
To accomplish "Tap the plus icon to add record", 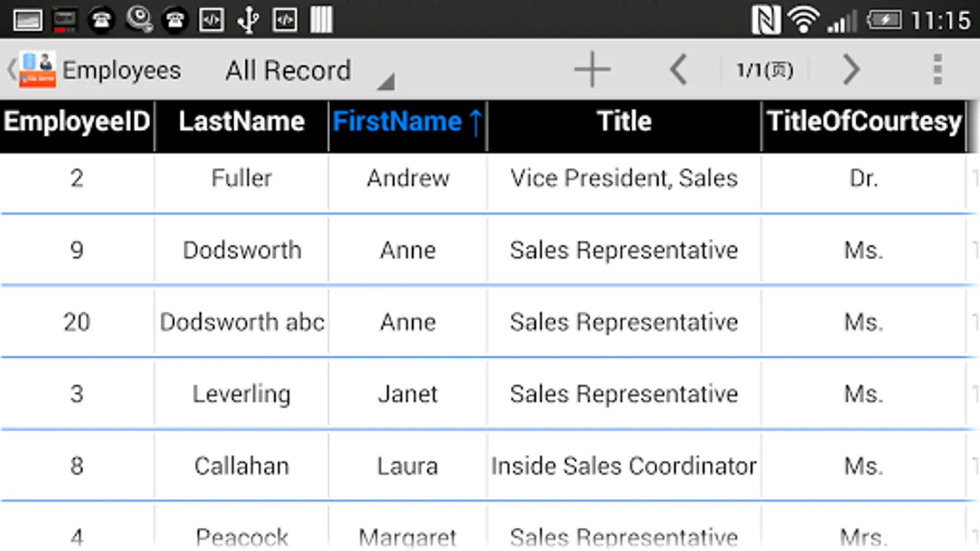I will click(592, 70).
